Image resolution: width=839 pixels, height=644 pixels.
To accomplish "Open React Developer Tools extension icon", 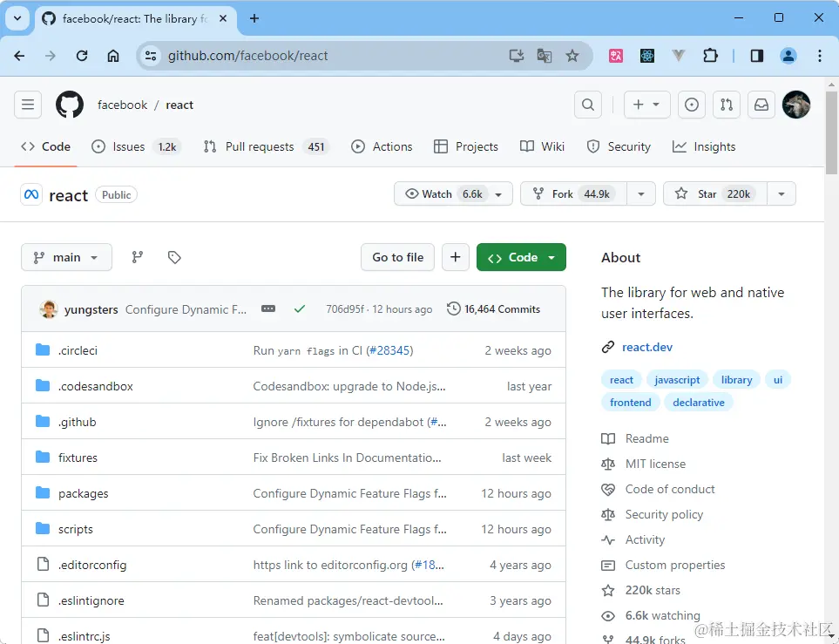I will pos(647,56).
